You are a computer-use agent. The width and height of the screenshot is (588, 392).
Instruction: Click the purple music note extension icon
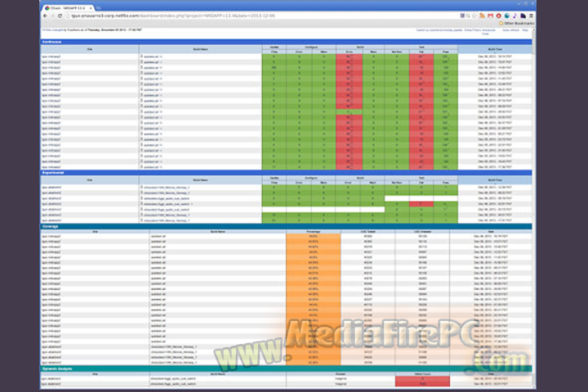click(x=514, y=16)
